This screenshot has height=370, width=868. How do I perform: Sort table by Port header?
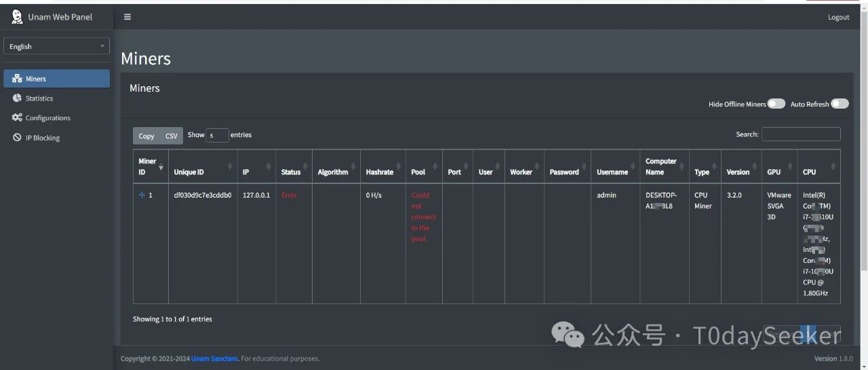[x=458, y=167]
